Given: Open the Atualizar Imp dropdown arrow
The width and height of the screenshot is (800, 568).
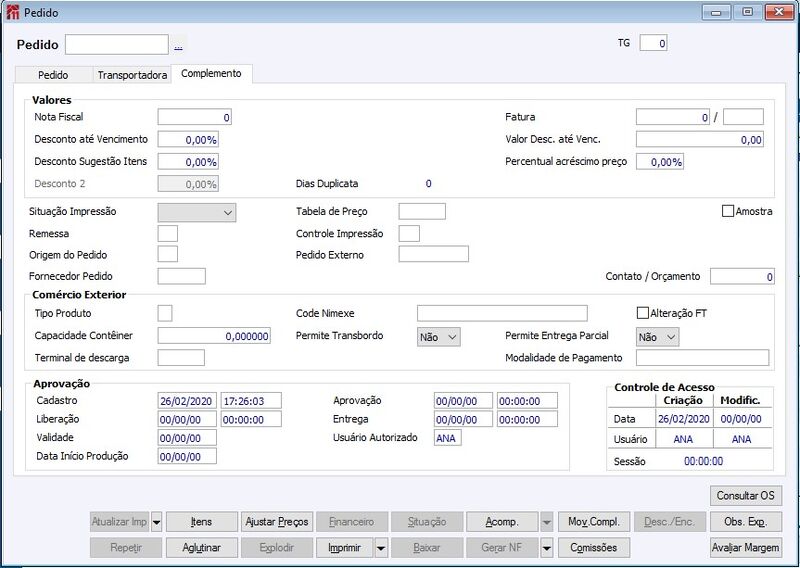Looking at the screenshot, I should point(157,522).
